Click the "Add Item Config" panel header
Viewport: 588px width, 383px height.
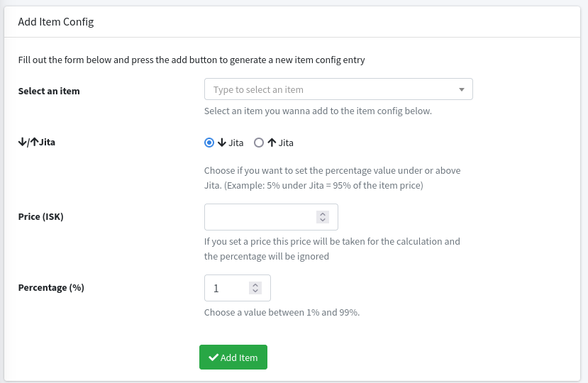click(56, 22)
